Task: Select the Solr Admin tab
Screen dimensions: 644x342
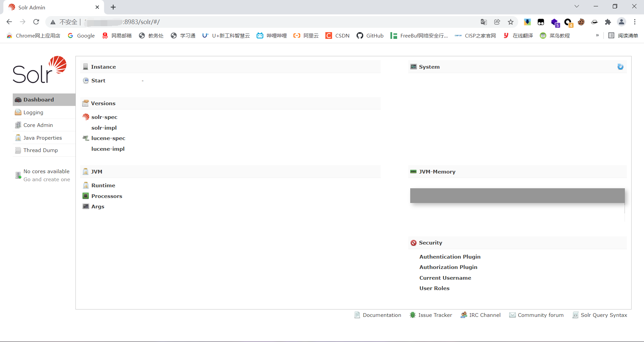Action: [54, 7]
